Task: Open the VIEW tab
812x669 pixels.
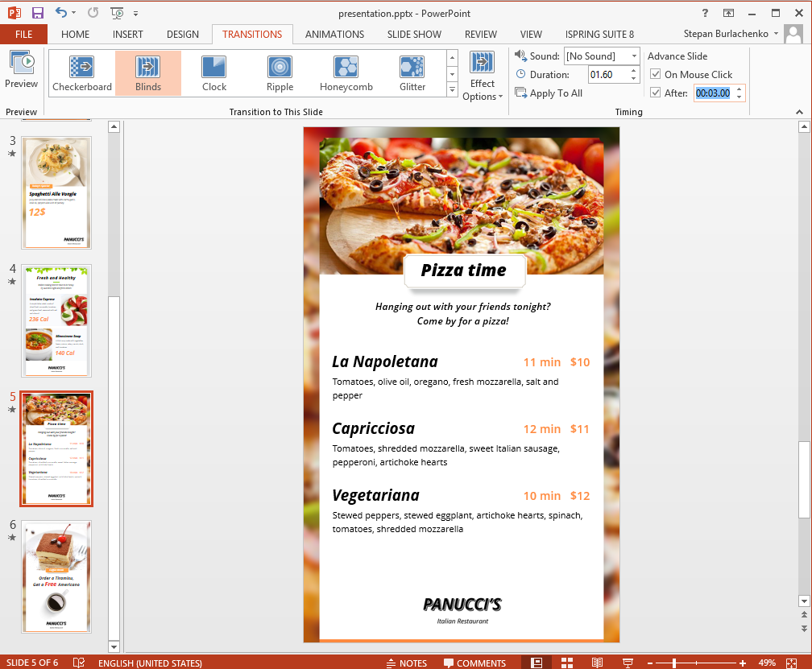Action: [x=531, y=34]
